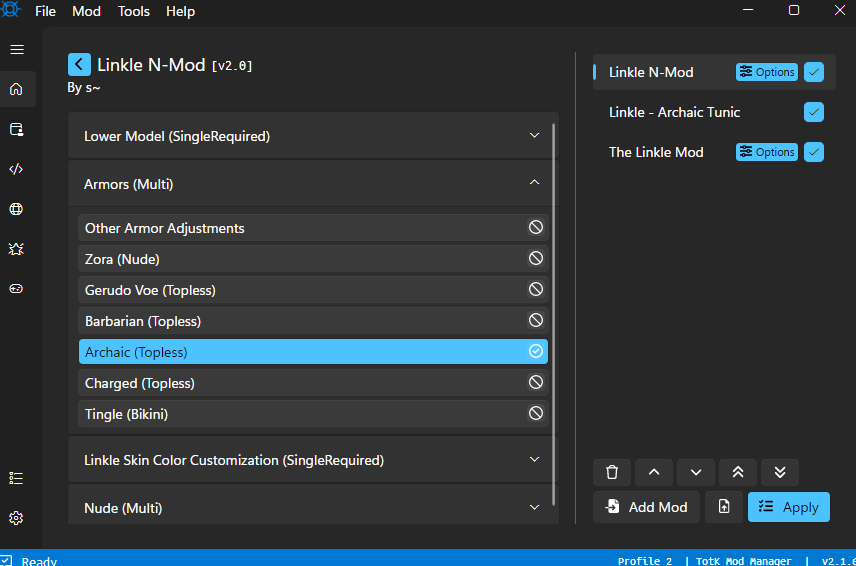Click the app logo in the title bar
Screen dimensions: 856x566
click(x=10, y=9)
